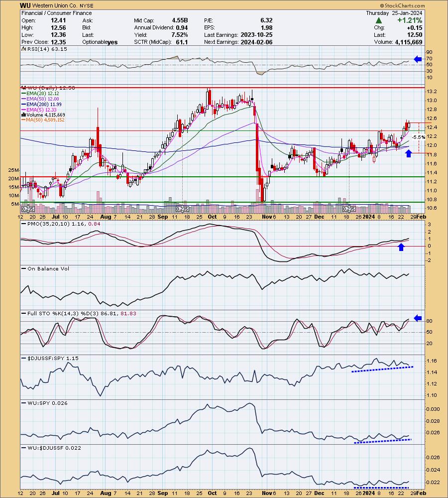This screenshot has width=448, height=498.
Task: Click the RSI(14) 63.15 indicator label
Action: (44, 49)
